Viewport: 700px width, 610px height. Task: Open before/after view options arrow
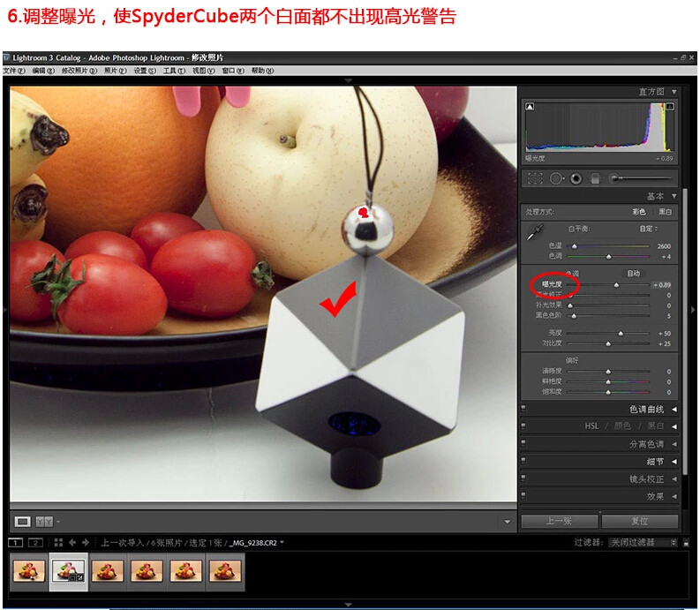[58, 521]
